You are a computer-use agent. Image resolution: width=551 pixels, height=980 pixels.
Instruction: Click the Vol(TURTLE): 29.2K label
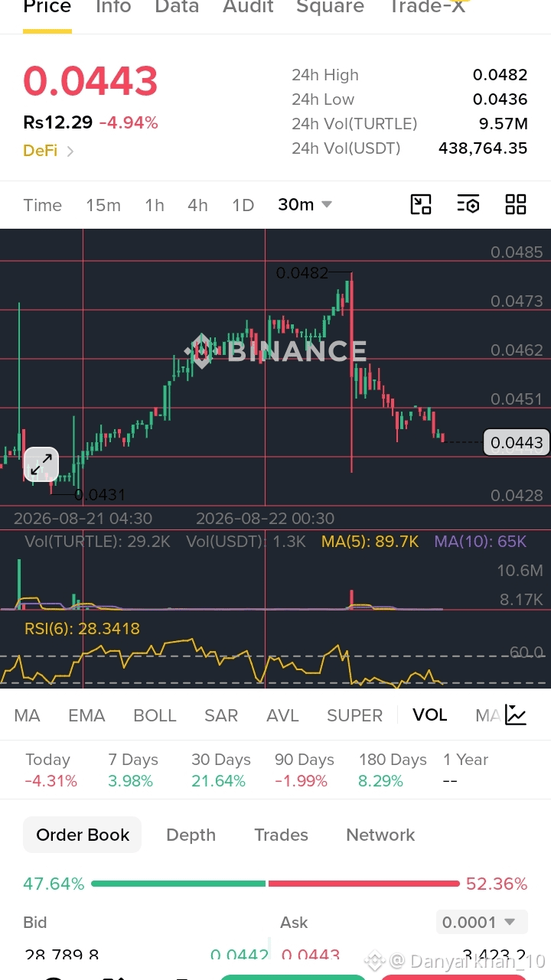(x=97, y=542)
